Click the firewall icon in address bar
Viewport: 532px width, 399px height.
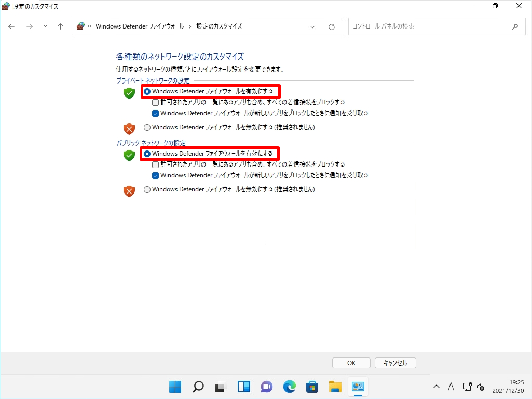point(80,26)
